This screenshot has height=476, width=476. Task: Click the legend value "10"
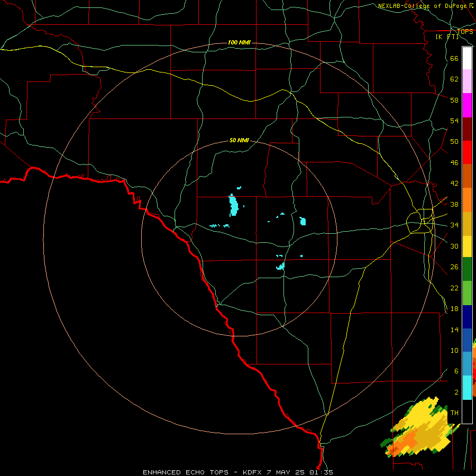coord(454,350)
